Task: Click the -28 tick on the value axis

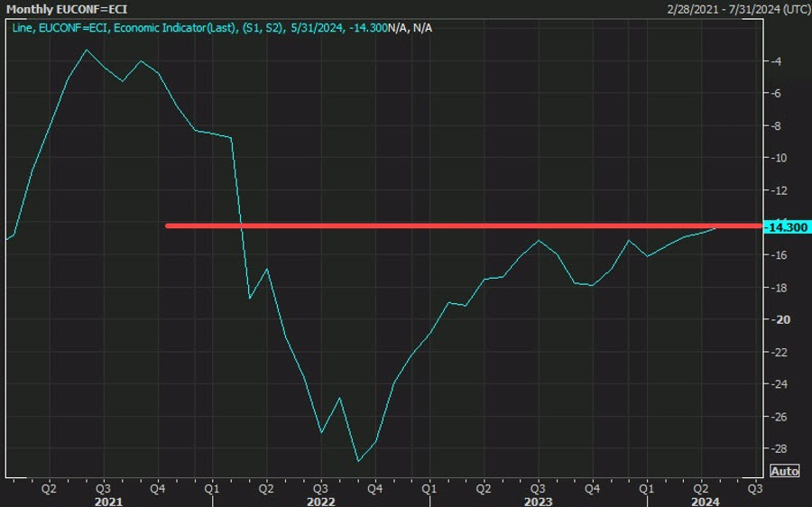Action: click(x=780, y=448)
